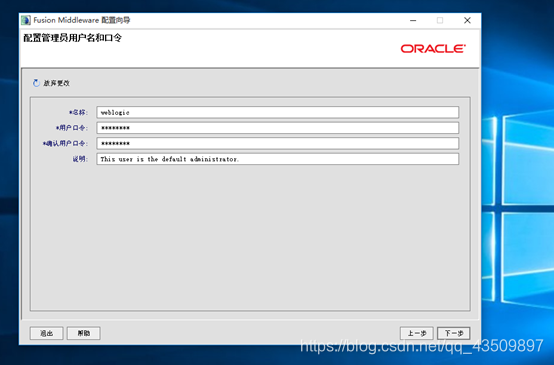Click the discard changes (放弃更改) refresh icon
The height and width of the screenshot is (365, 554).
(x=36, y=83)
